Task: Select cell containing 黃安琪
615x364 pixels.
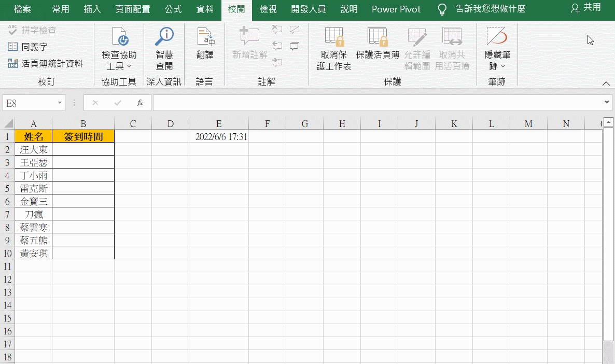Action: point(33,253)
